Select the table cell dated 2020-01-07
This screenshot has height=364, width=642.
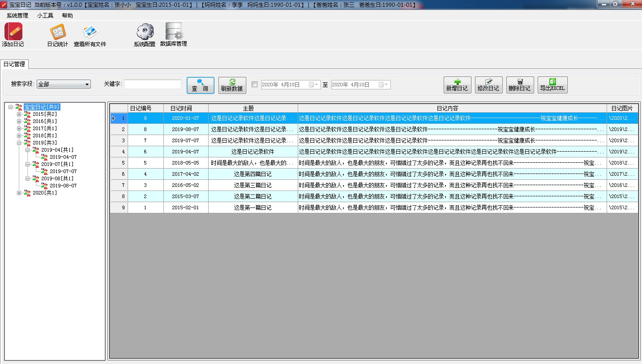(x=186, y=118)
